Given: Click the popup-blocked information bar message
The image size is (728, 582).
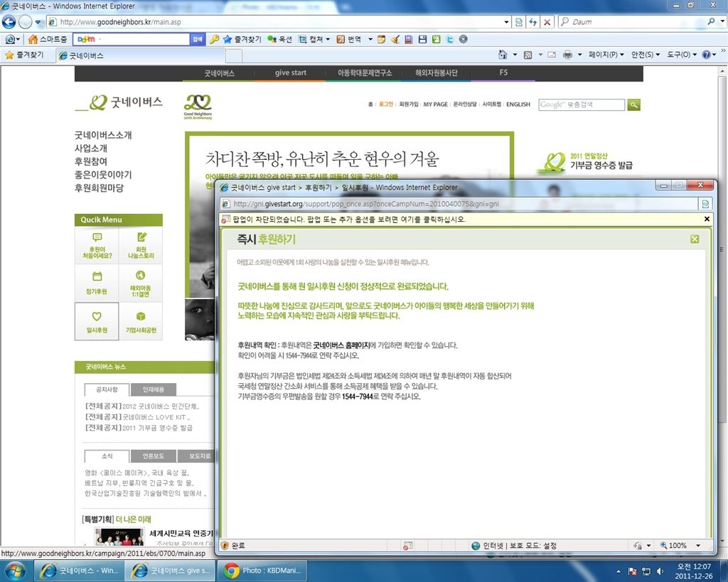Looking at the screenshot, I should [x=348, y=219].
